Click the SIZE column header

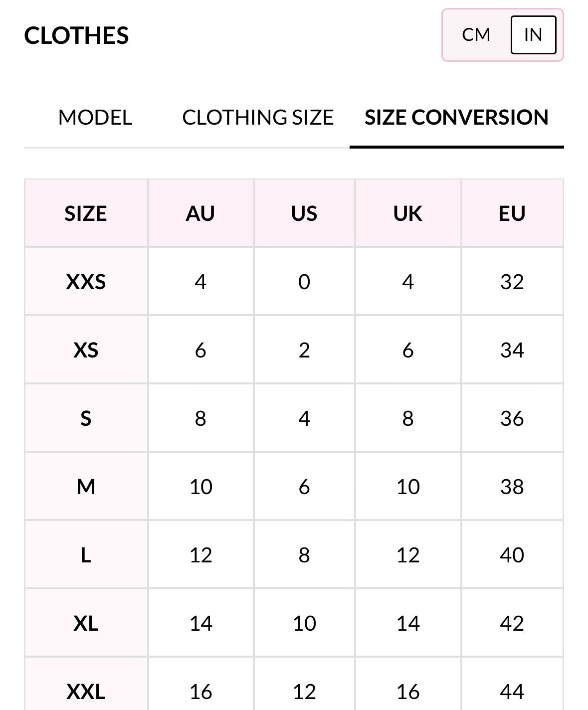pyautogui.click(x=86, y=213)
